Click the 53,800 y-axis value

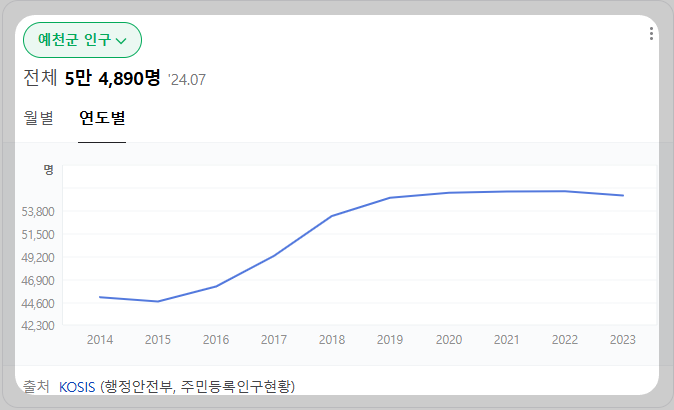pyautogui.click(x=38, y=211)
